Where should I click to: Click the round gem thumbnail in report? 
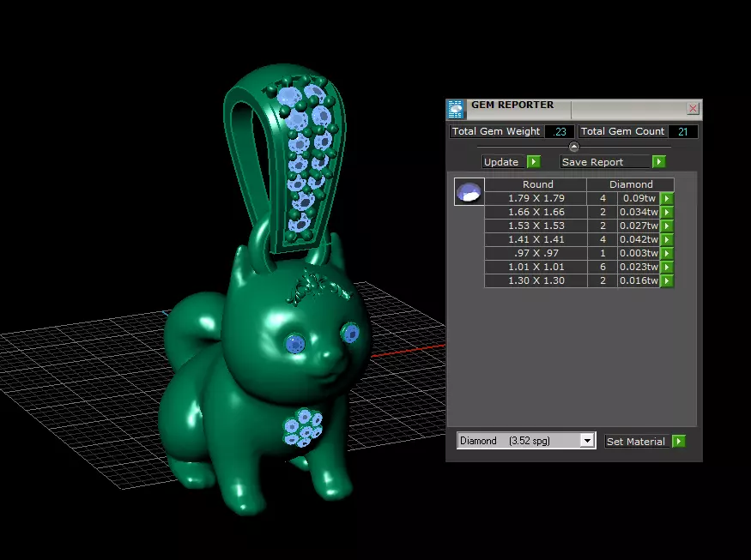[469, 191]
